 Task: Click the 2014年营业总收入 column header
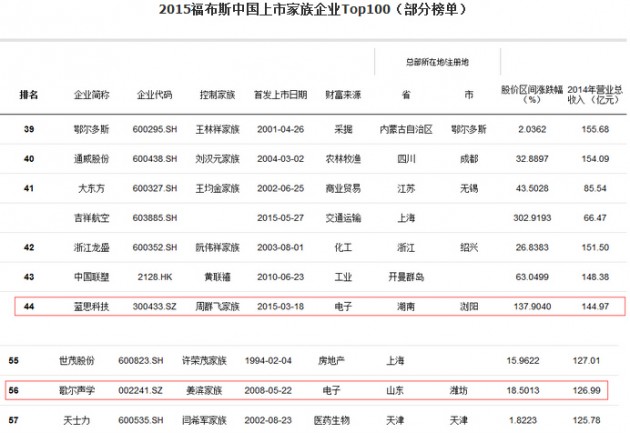pos(595,95)
